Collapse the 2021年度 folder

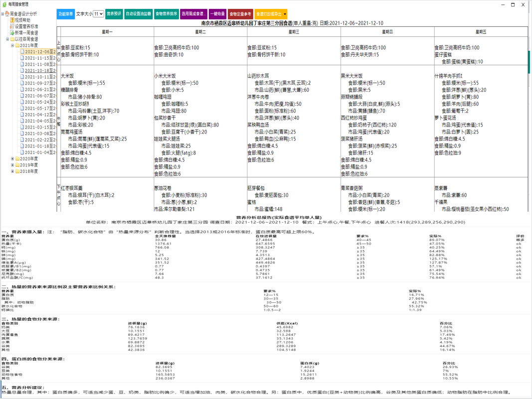coord(12,45)
